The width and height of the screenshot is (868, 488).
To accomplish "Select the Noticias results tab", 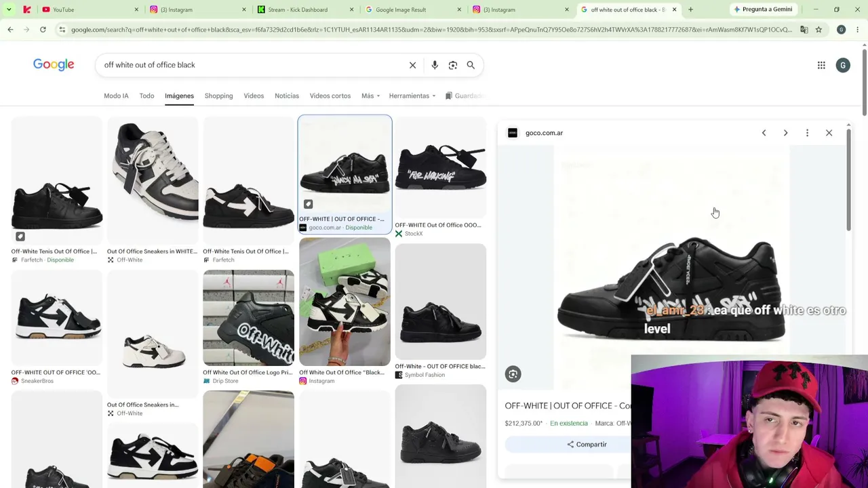I will [x=287, y=96].
